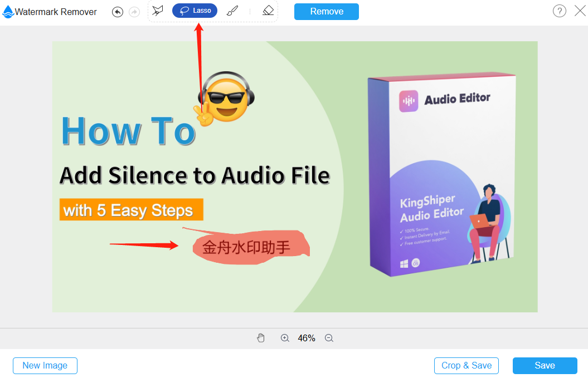Click the blue Remove button
This screenshot has height=378, width=588.
[326, 12]
